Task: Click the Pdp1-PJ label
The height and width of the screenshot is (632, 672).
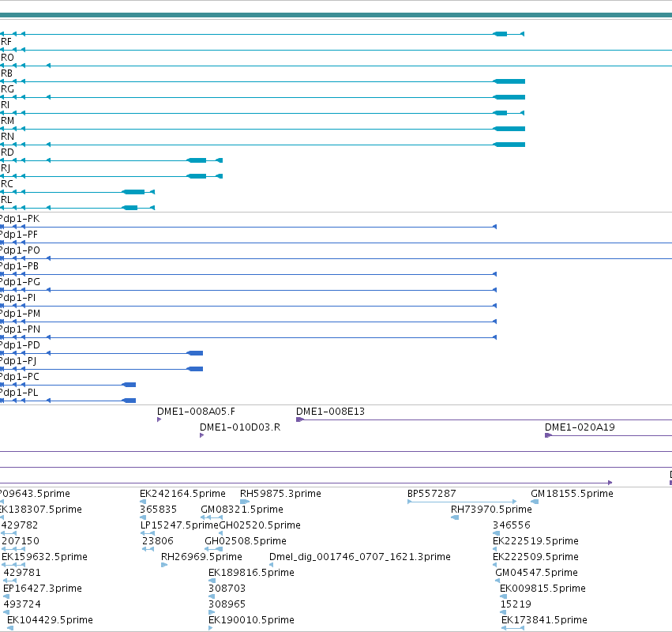Action: 18,361
